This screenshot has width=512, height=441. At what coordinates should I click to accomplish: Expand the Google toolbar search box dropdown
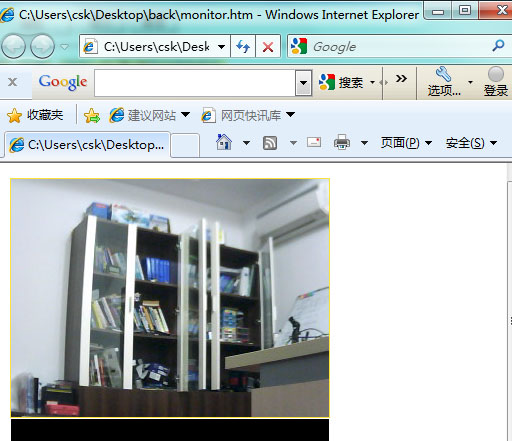tap(303, 83)
